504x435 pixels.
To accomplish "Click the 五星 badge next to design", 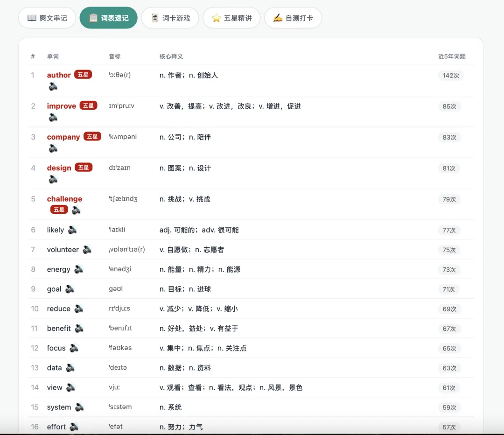I will pyautogui.click(x=84, y=168).
